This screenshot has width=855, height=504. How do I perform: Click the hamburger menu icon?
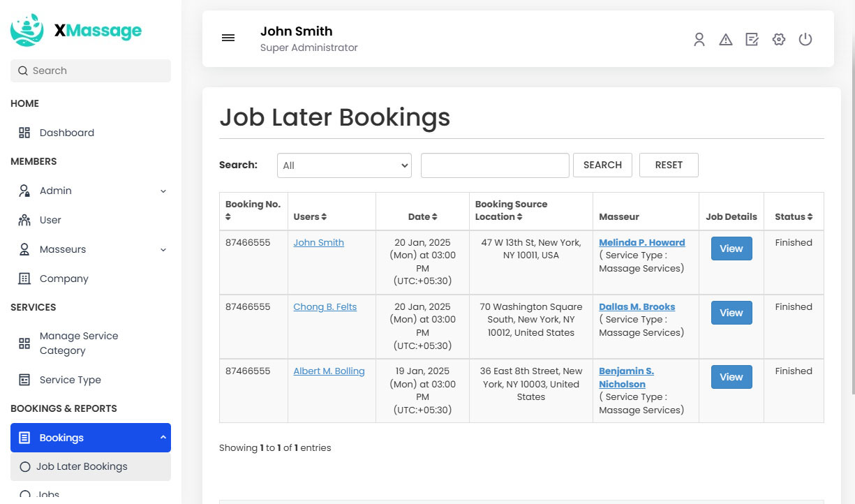[228, 38]
